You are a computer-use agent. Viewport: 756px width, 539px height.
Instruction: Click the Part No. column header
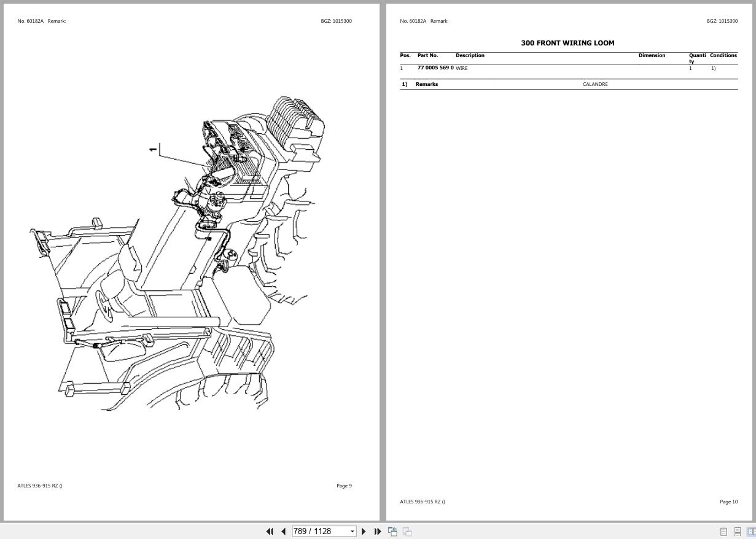(x=427, y=55)
